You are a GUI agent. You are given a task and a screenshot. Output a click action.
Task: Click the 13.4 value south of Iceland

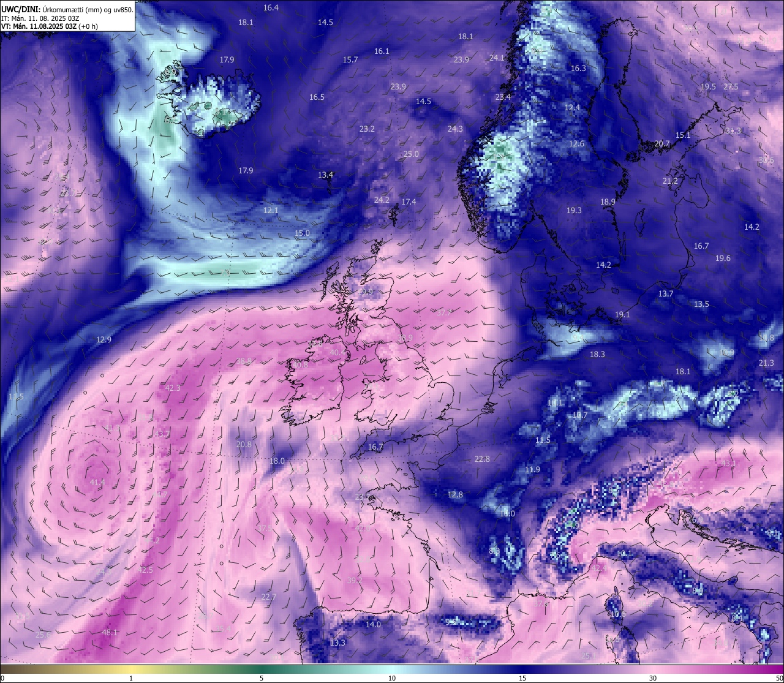(325, 175)
